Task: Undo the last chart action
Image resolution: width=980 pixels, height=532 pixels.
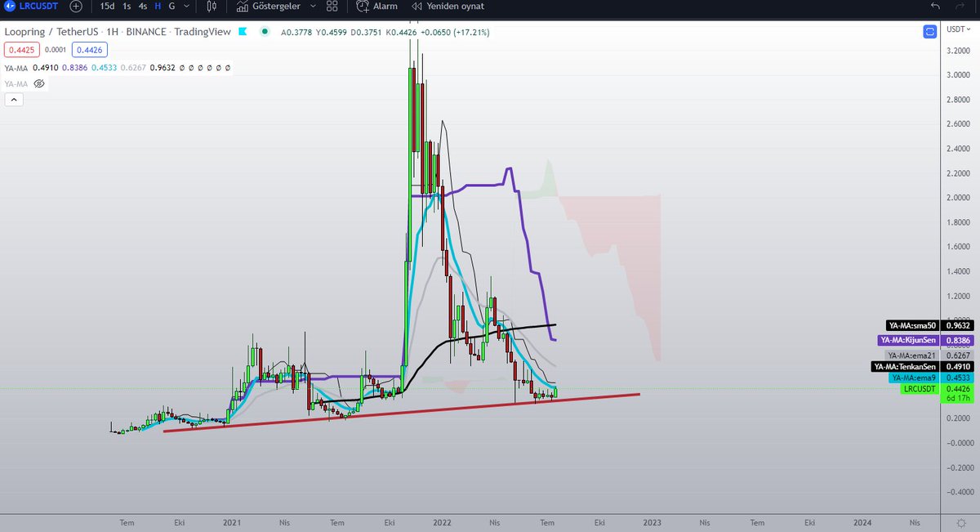Action: click(934, 6)
